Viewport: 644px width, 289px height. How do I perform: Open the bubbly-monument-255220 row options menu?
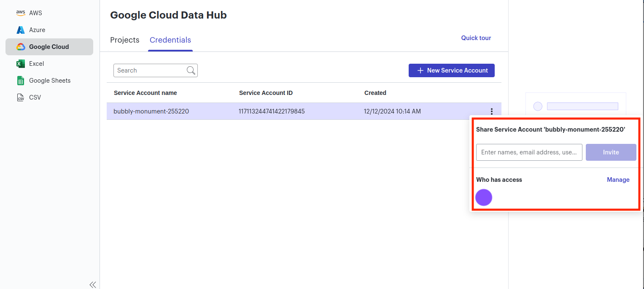click(492, 111)
